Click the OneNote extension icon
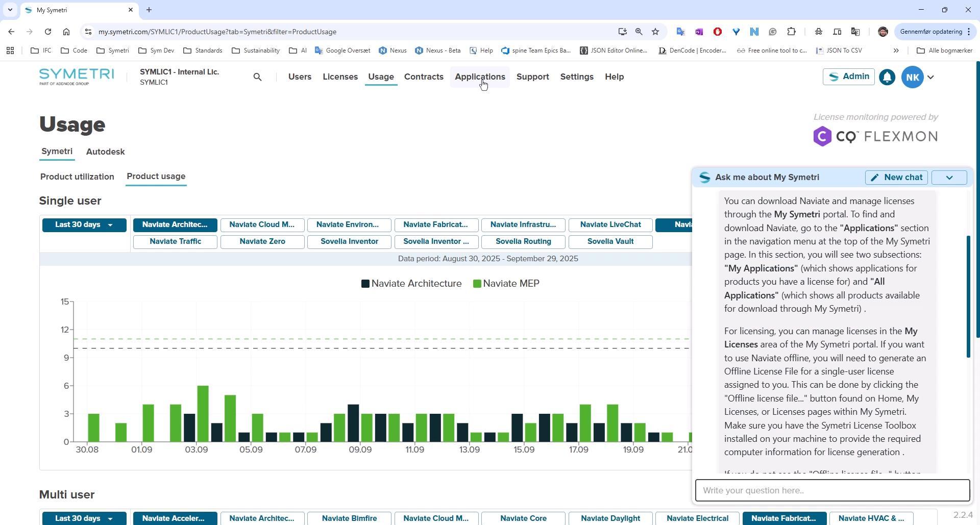 pyautogui.click(x=699, y=32)
